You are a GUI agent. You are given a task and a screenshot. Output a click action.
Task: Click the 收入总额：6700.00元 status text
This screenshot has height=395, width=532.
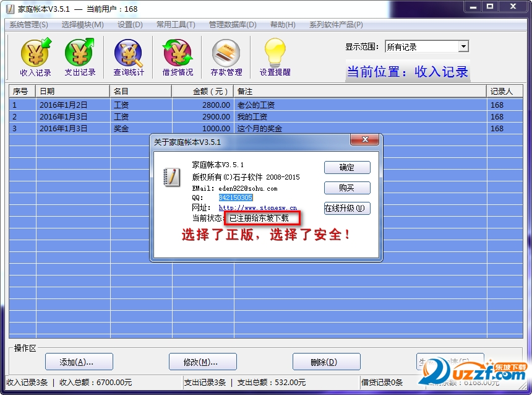pyautogui.click(x=96, y=383)
